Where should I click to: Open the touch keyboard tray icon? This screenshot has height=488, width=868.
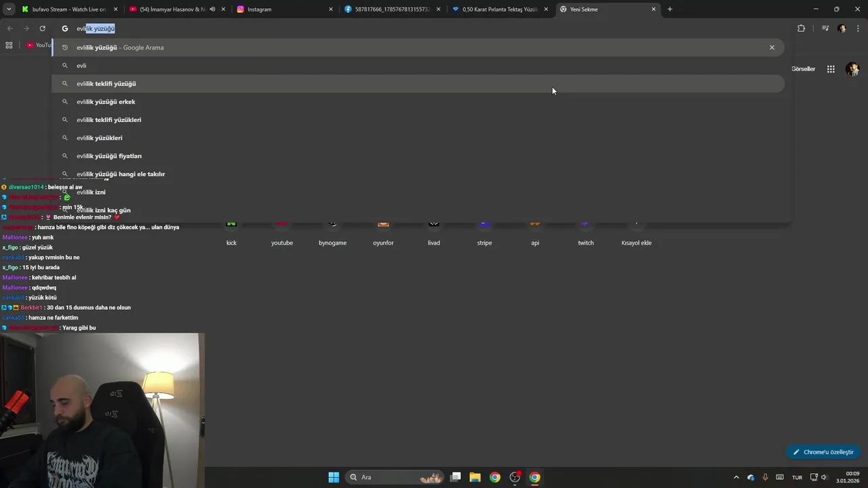pyautogui.click(x=780, y=477)
